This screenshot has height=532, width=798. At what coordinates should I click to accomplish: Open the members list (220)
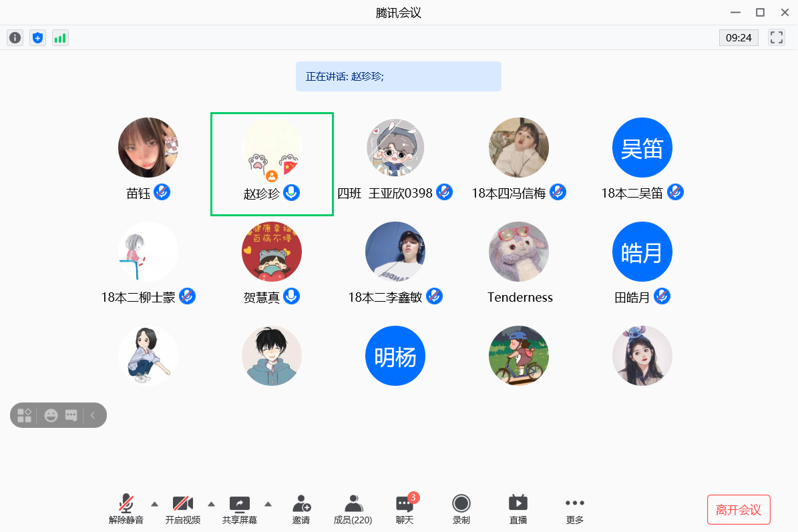(x=353, y=509)
